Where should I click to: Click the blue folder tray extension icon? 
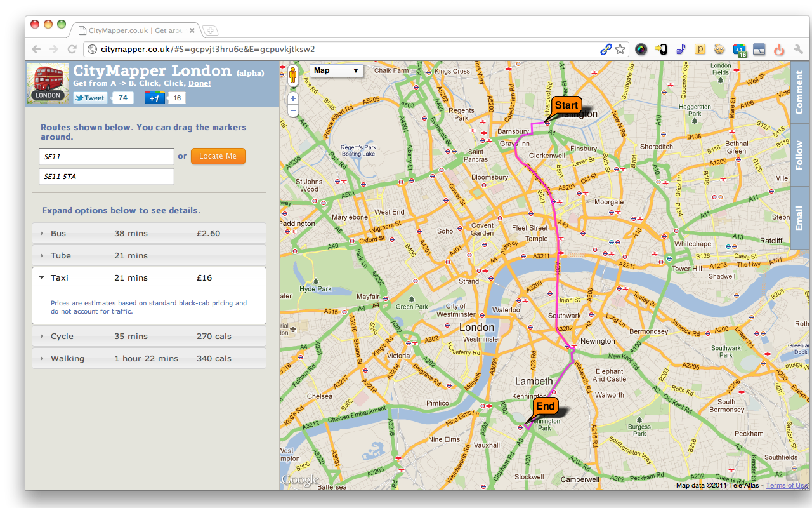point(759,49)
